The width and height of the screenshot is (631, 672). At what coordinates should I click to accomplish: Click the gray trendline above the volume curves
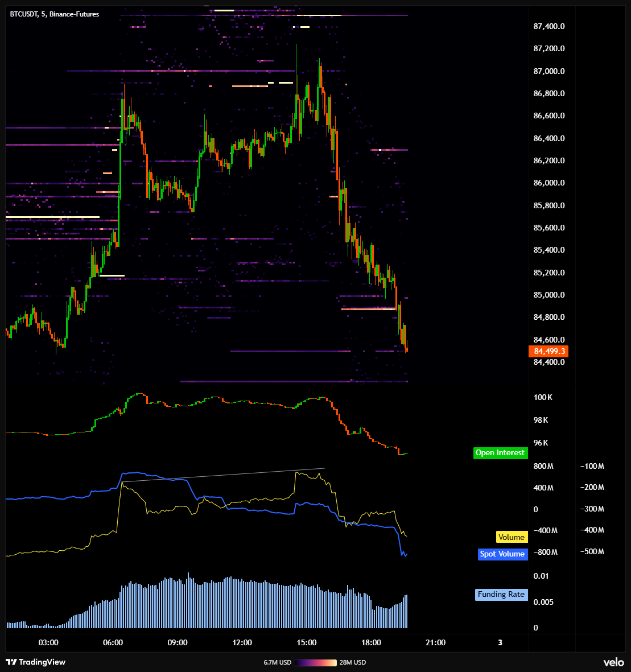[x=224, y=475]
